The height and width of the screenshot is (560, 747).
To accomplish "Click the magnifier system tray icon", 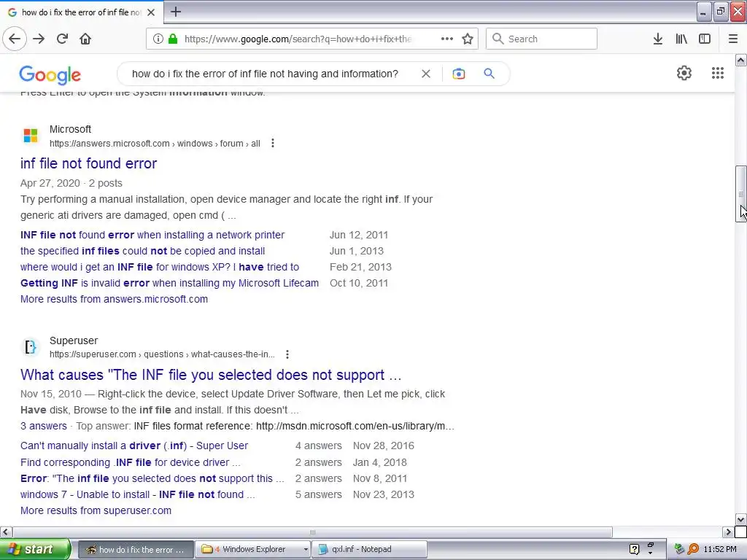I will click(693, 549).
